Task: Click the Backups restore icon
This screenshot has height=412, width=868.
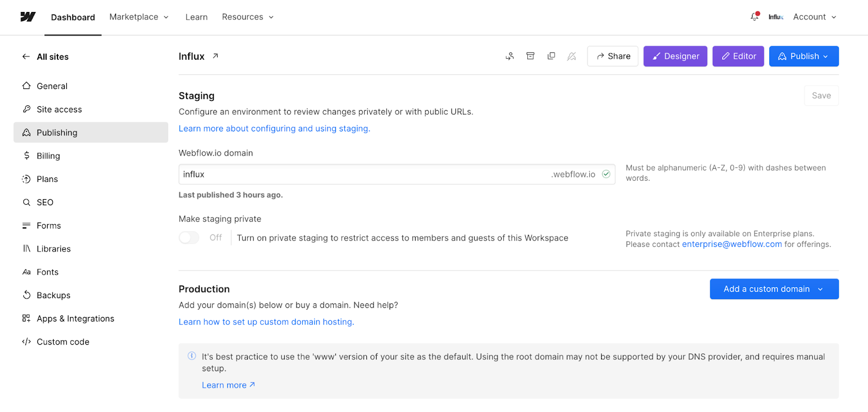Action: 27,295
